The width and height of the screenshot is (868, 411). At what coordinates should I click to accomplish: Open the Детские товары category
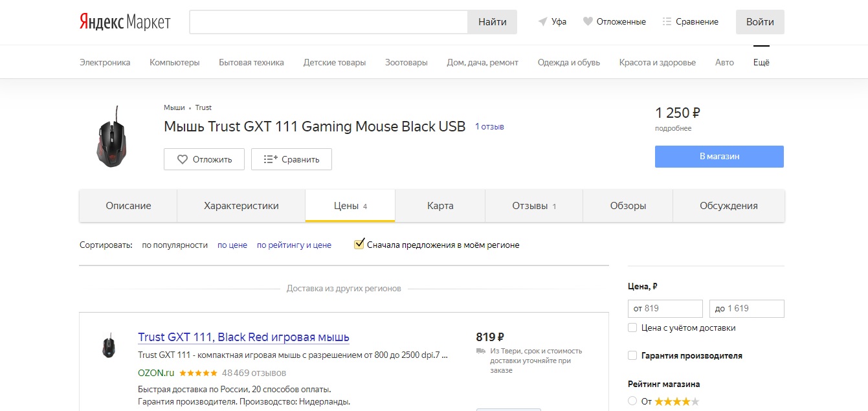tap(335, 62)
